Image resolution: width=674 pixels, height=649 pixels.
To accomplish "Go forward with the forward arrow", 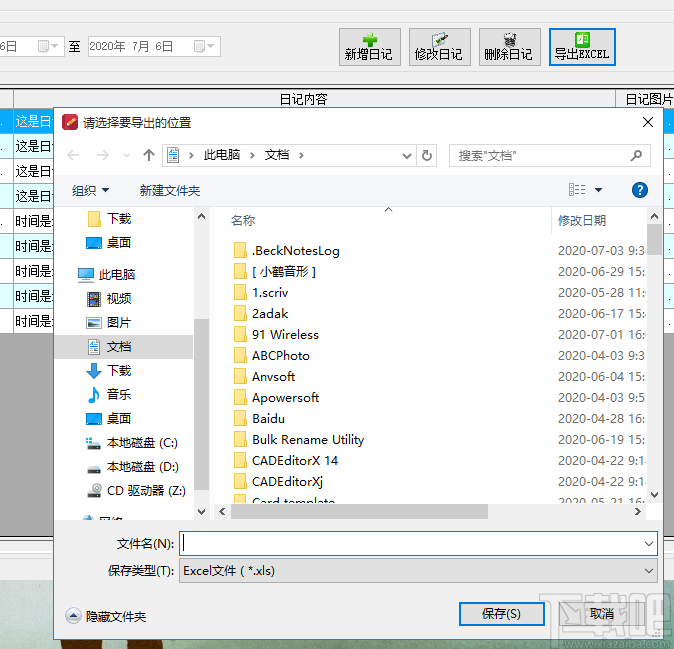I will pyautogui.click(x=102, y=155).
